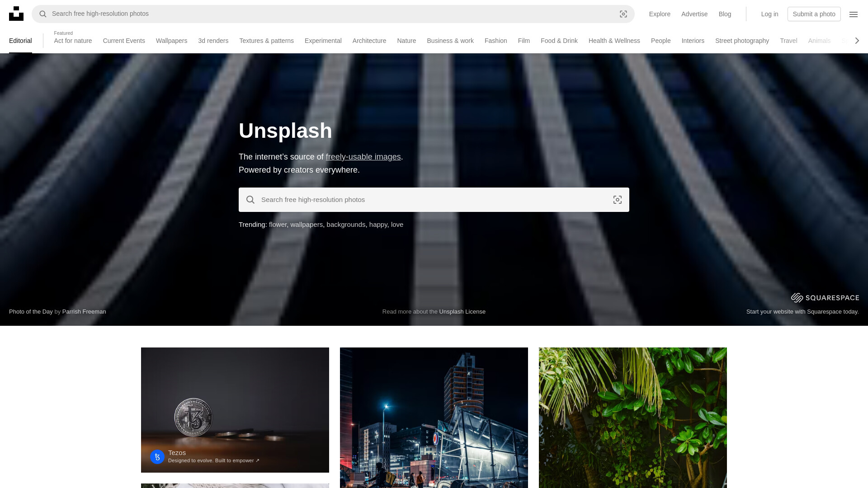Open the Travel category
The width and height of the screenshot is (868, 488).
click(x=788, y=41)
